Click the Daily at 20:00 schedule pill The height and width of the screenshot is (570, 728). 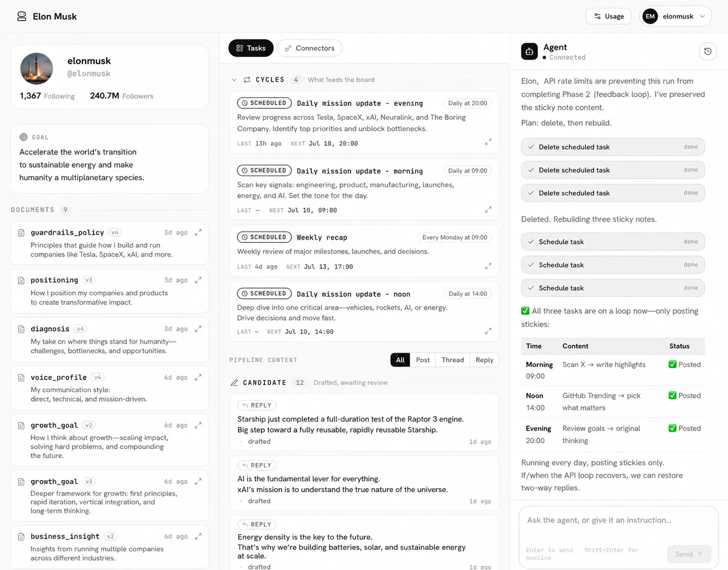pos(468,103)
